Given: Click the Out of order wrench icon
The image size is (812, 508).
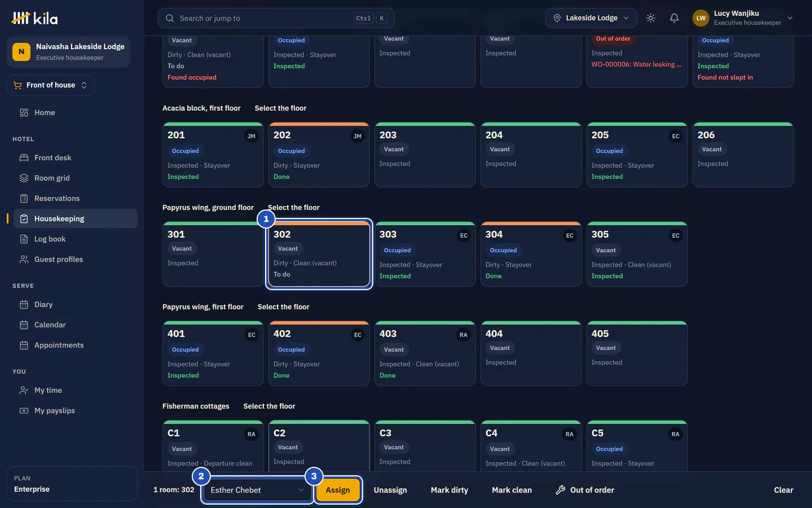Looking at the screenshot, I should click(x=561, y=490).
